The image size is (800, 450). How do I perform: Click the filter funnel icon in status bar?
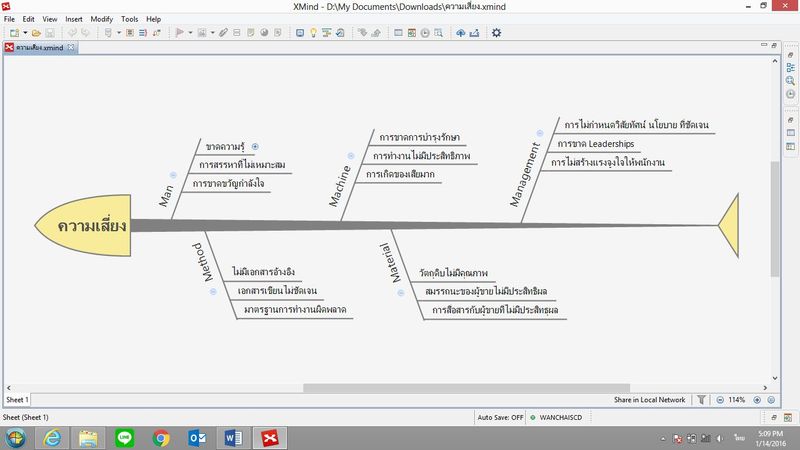[702, 399]
